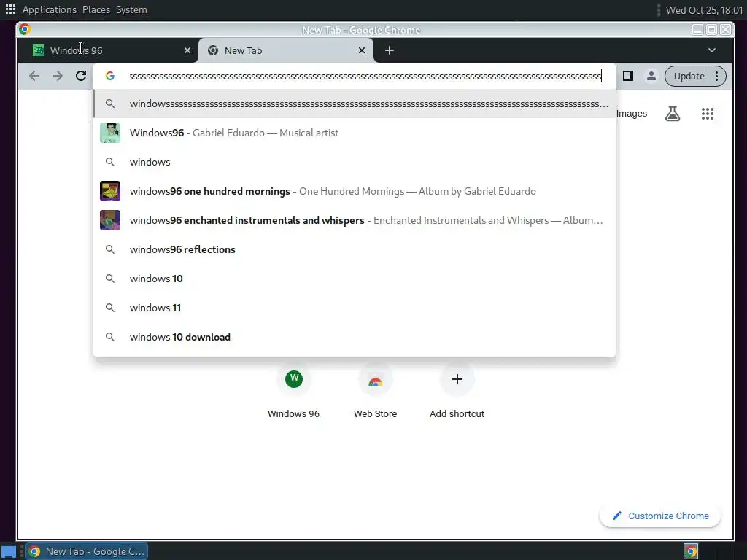Click the Chrome icon in system tray

[691, 551]
